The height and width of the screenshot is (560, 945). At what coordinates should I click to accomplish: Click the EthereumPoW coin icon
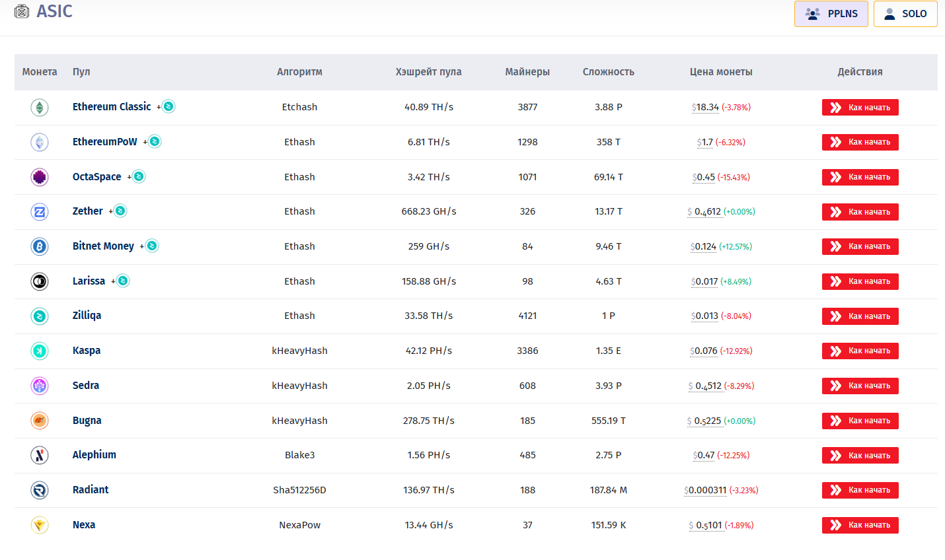coord(40,142)
